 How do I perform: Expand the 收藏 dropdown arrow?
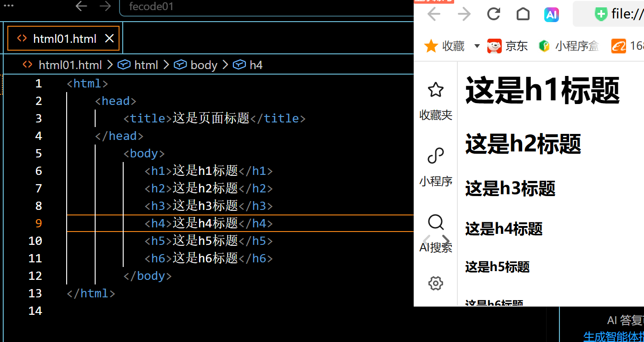pos(477,46)
